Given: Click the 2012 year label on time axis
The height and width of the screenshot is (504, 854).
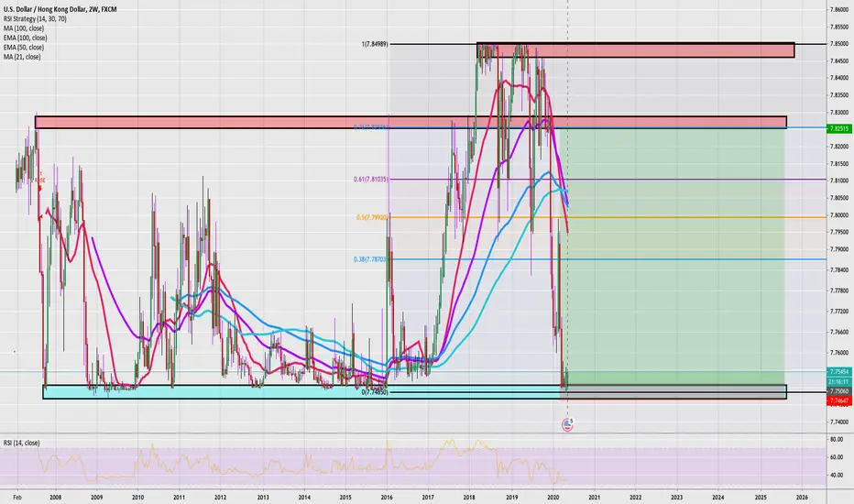Looking at the screenshot, I should tap(221, 498).
